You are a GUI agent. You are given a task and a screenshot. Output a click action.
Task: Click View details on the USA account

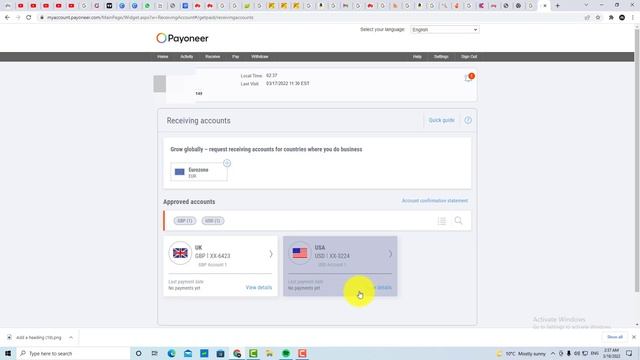click(382, 287)
